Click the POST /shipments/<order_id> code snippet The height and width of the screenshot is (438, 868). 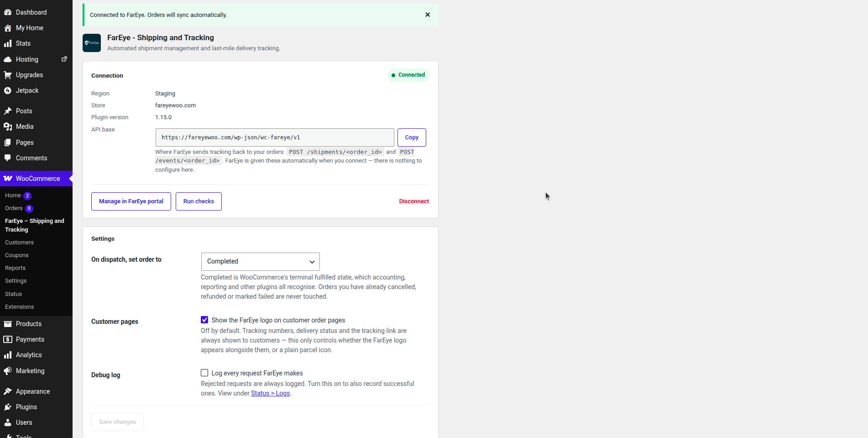[x=335, y=152]
